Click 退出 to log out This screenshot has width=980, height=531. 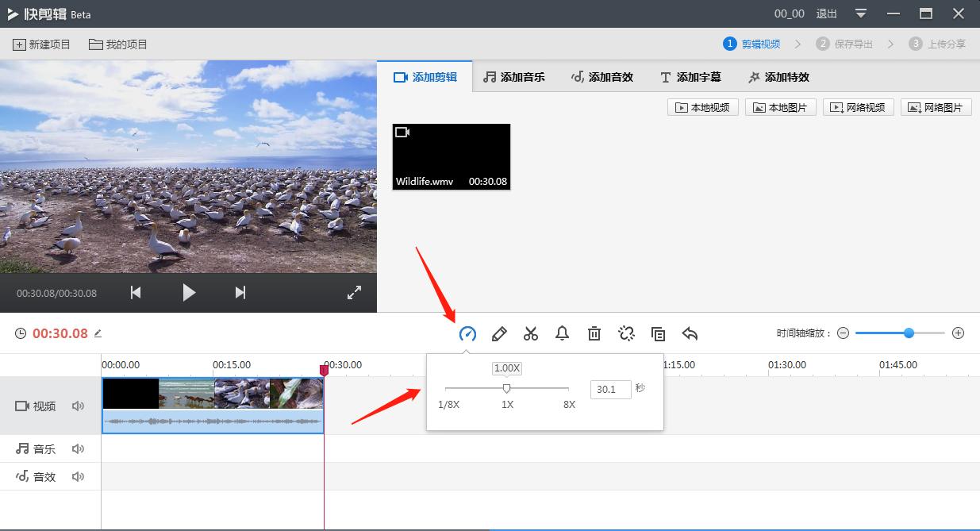(827, 13)
